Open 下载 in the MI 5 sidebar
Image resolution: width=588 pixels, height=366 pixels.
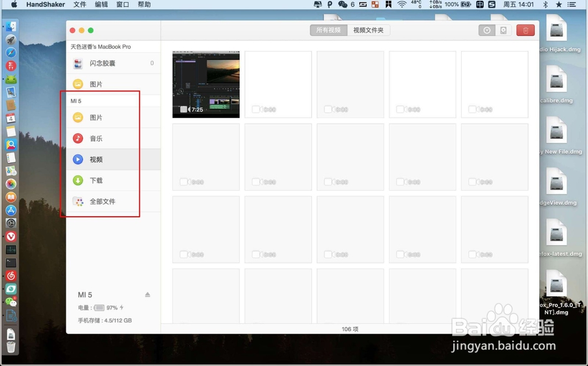113,180
